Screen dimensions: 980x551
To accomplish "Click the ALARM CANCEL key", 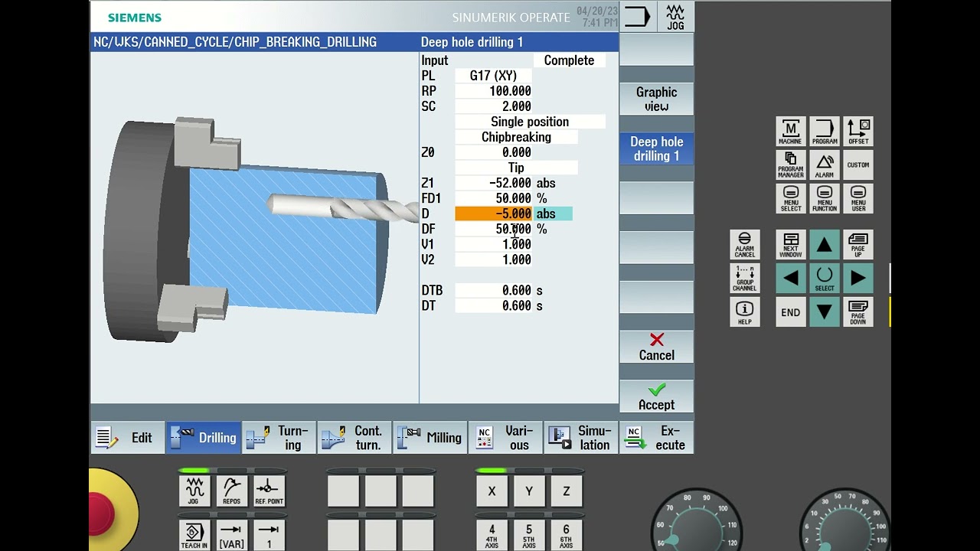I will (x=745, y=245).
